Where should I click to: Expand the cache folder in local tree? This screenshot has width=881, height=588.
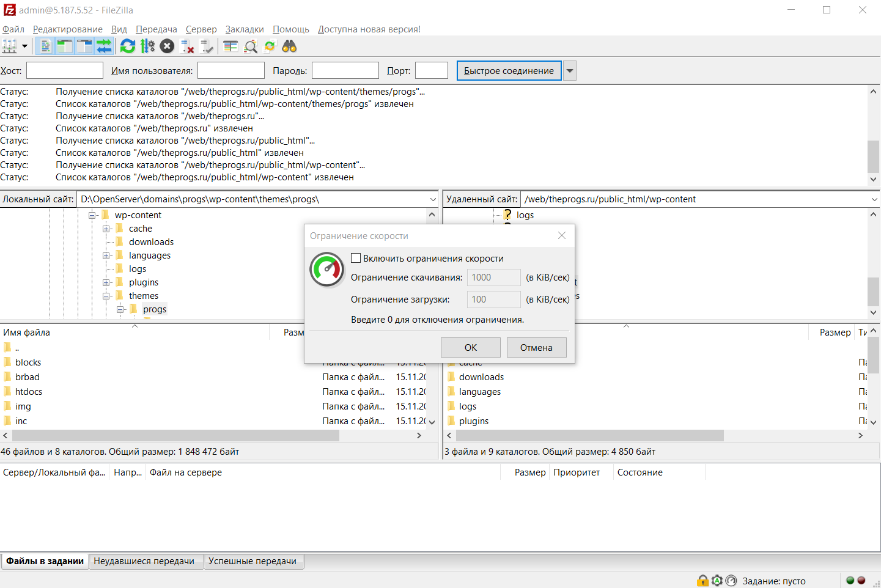106,229
